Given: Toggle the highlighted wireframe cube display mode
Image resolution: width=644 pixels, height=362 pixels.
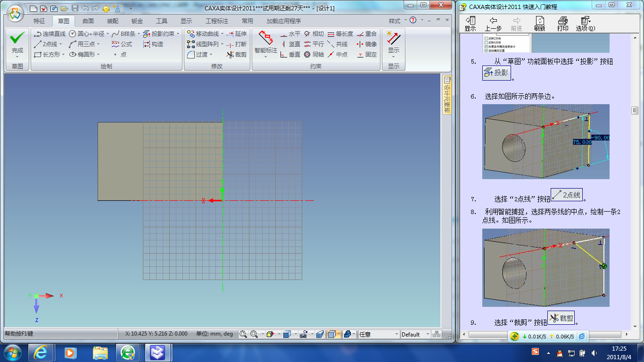Looking at the screenshot, I should [x=331, y=334].
